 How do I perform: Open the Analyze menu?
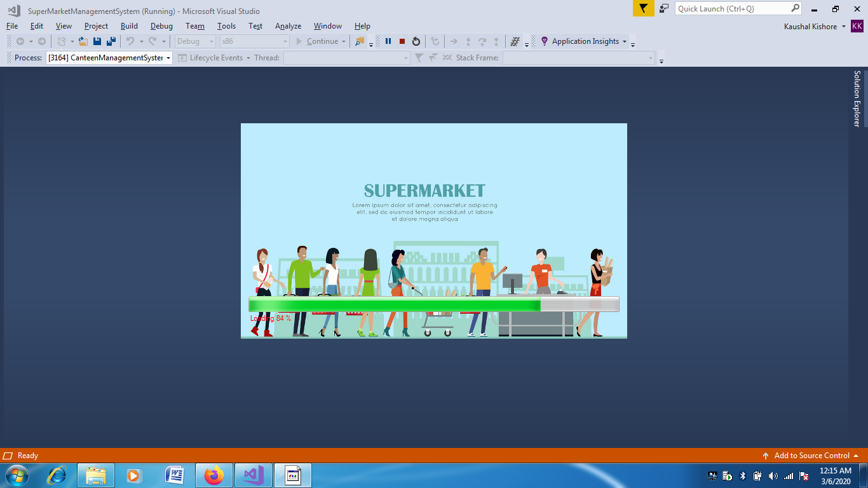pyautogui.click(x=288, y=26)
